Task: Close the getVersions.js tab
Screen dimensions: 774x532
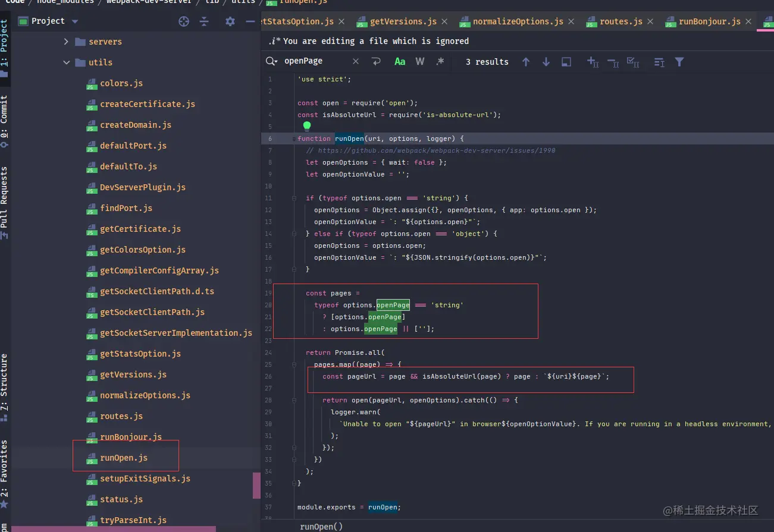Action: [444, 21]
